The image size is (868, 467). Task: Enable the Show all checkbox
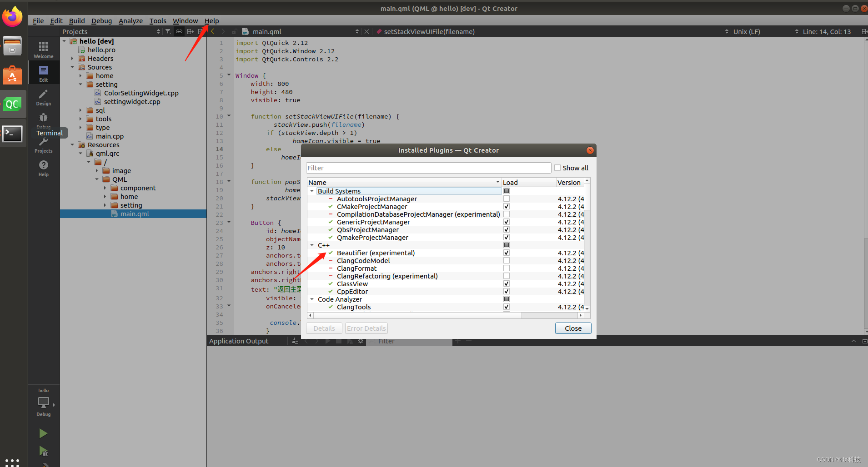click(x=557, y=168)
